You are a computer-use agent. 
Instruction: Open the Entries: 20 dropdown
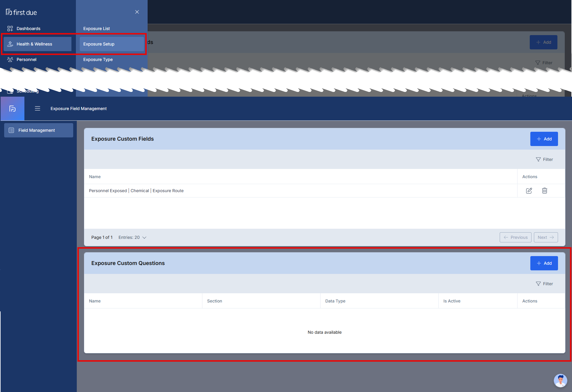click(132, 237)
